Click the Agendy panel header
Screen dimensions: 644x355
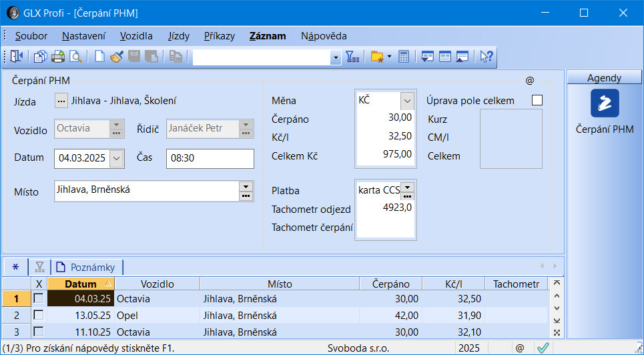point(604,77)
